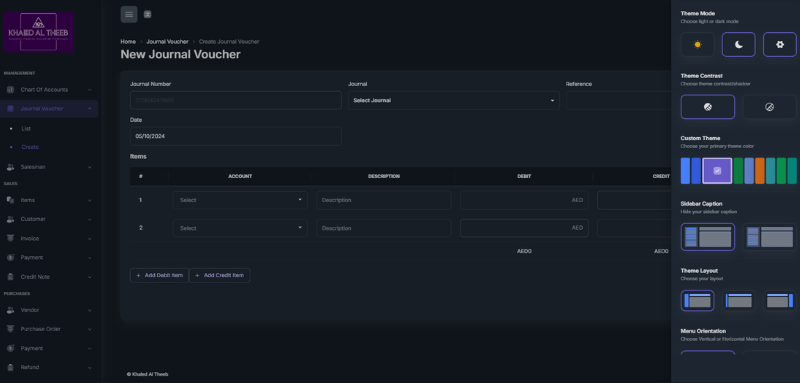Expand the Invoice menu chevron
The height and width of the screenshot is (383, 800).
coord(90,238)
